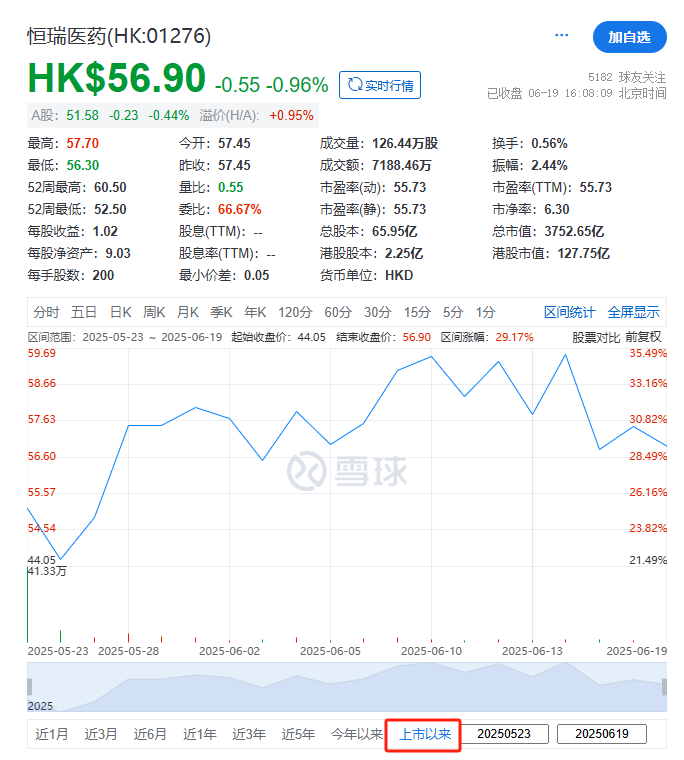Click 股票对比 stock comparison
The image size is (684, 760).
click(596, 337)
